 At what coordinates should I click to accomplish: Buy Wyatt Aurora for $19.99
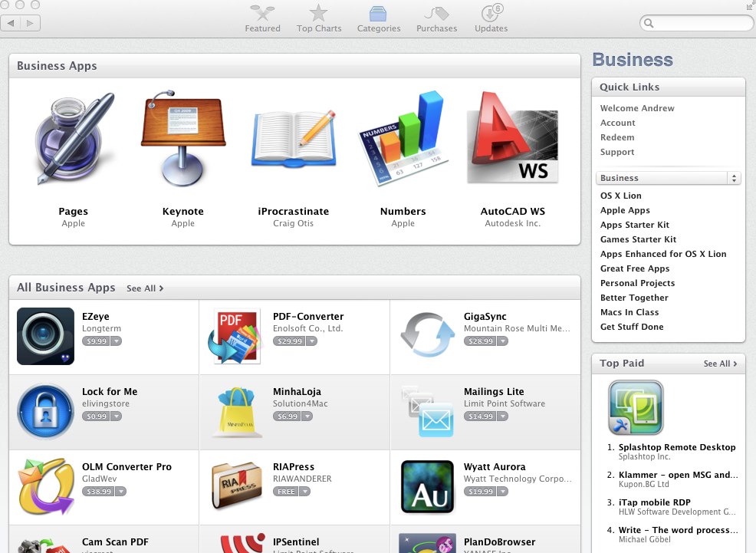coord(481,492)
